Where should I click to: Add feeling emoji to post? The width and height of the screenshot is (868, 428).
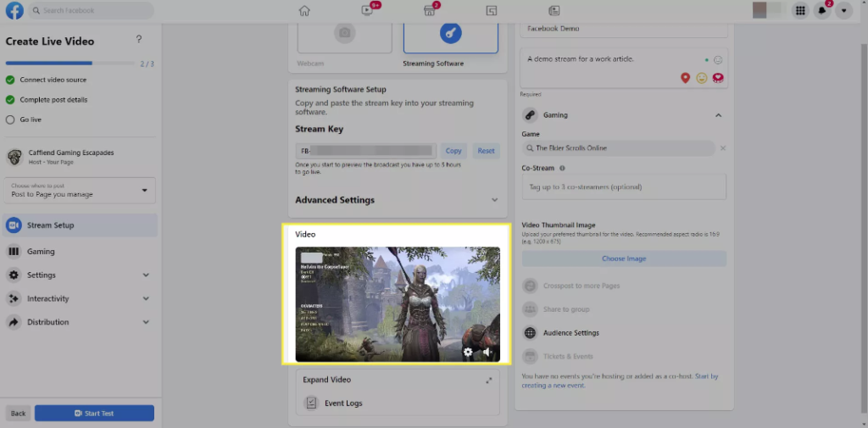point(701,78)
